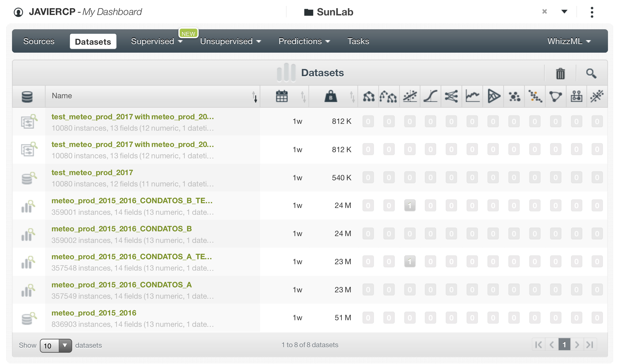Switch to the Sources tab

pyautogui.click(x=39, y=41)
